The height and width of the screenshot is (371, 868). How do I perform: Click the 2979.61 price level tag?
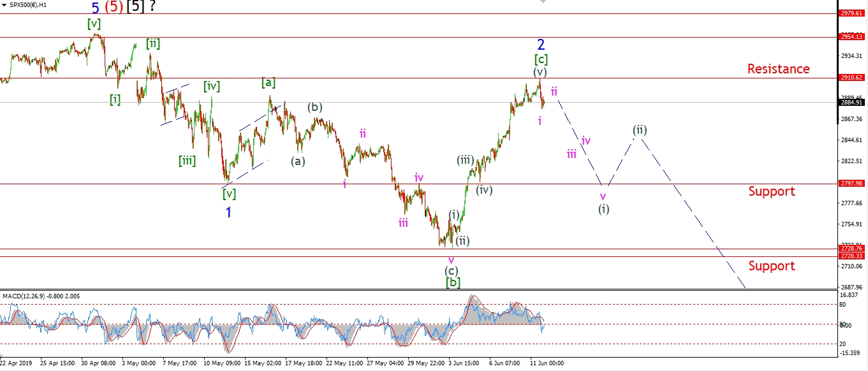point(852,13)
